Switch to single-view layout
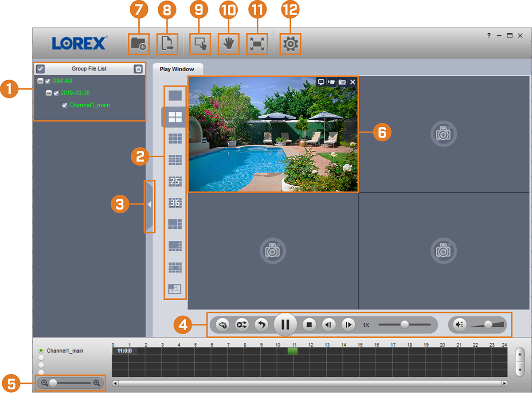 tap(175, 96)
